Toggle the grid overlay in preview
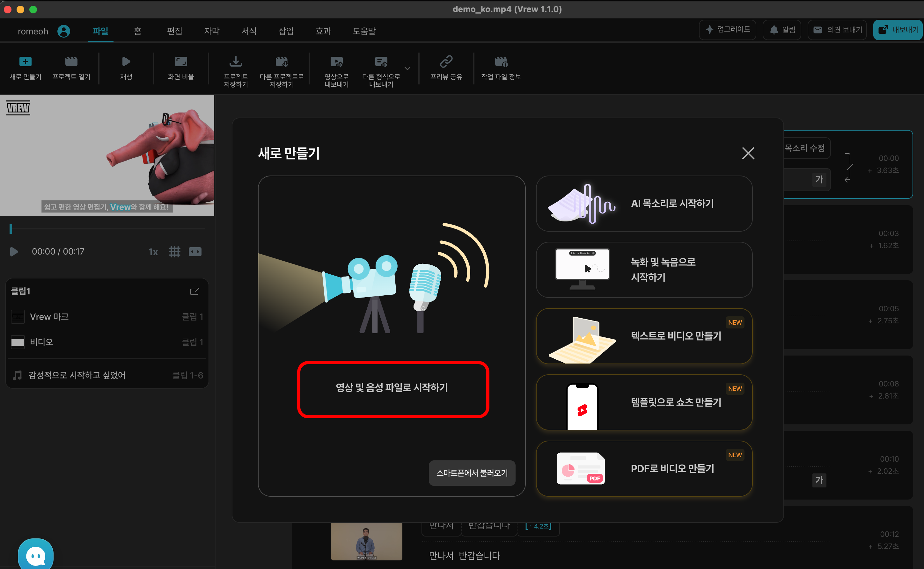 (174, 252)
